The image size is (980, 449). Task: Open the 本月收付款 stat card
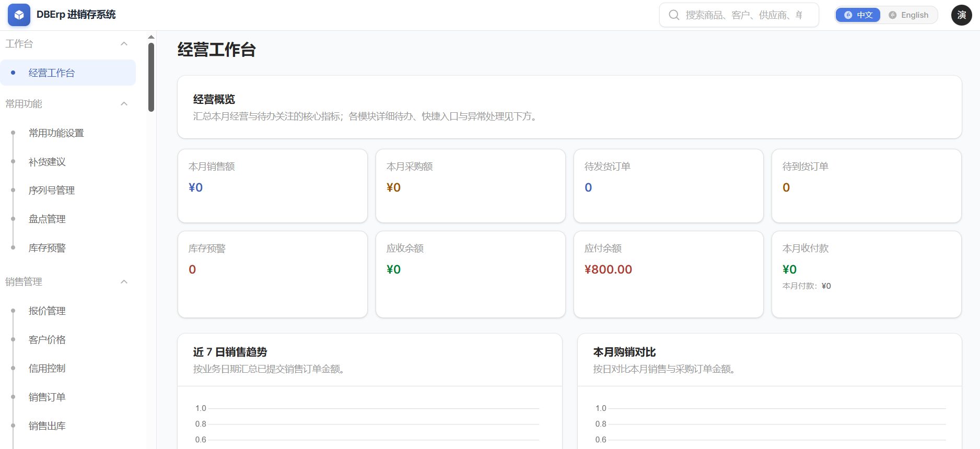point(867,274)
